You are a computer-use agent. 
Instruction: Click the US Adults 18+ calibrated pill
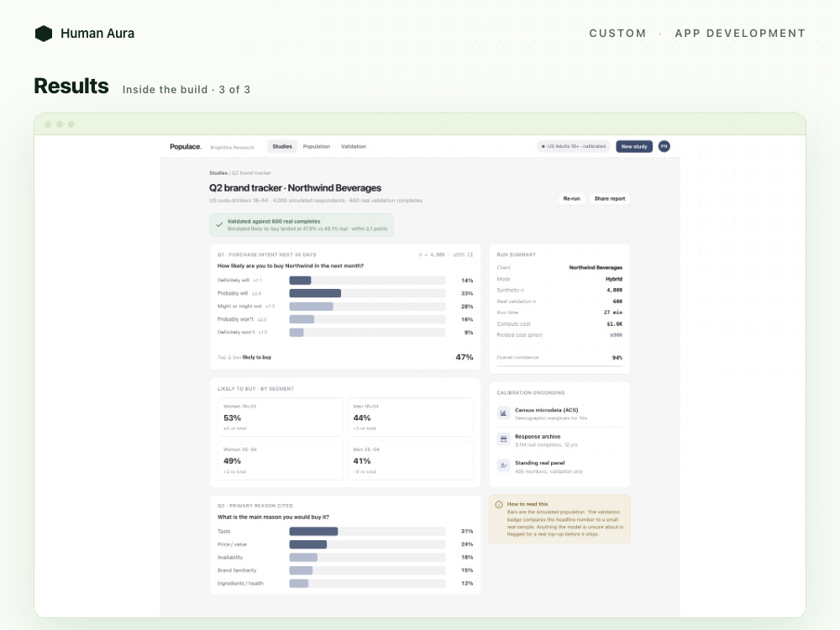pos(573,146)
